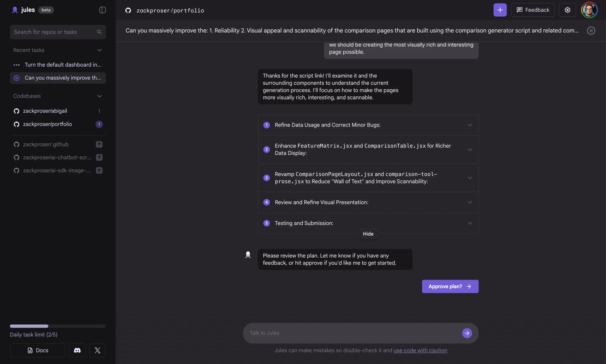The image size is (606, 364).
Task: Click the user profile avatar
Action: click(589, 10)
